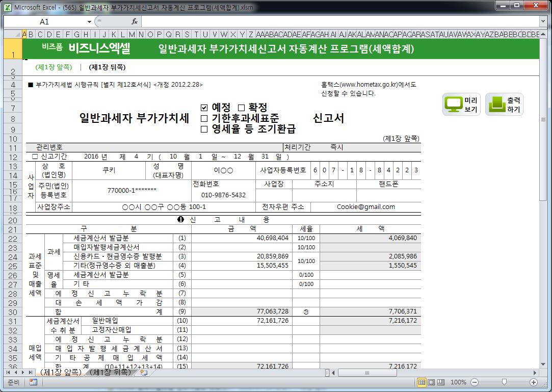
Task: Click vertical scrollbar down arrow
Action: [543, 364]
